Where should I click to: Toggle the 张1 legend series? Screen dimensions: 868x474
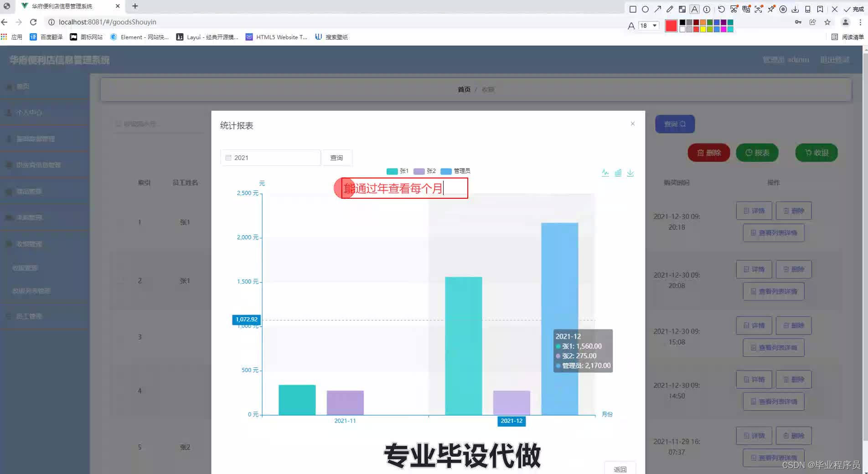tap(398, 171)
